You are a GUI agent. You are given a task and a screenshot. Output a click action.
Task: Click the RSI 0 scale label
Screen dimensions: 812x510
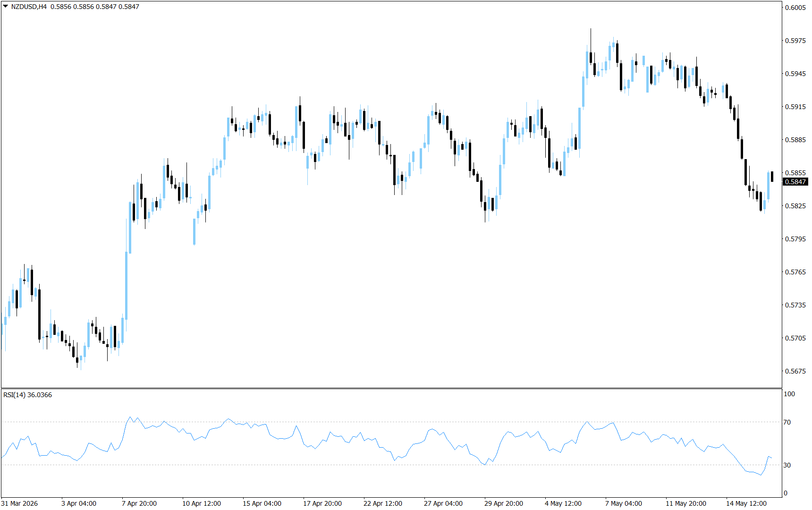pyautogui.click(x=786, y=493)
